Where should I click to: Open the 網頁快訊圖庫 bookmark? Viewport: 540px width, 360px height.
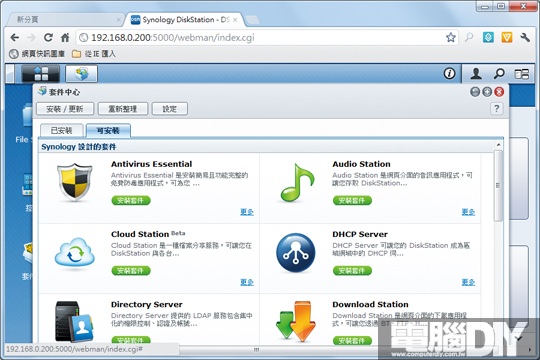(x=37, y=54)
